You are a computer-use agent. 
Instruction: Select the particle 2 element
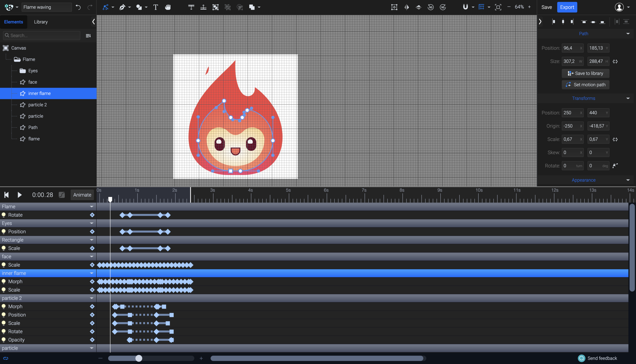click(38, 105)
